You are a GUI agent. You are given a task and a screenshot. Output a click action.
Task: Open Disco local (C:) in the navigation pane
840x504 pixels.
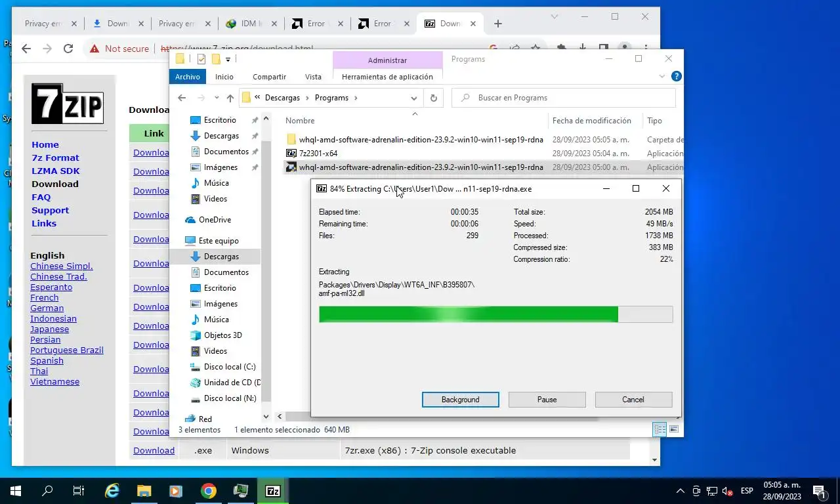coord(230,366)
